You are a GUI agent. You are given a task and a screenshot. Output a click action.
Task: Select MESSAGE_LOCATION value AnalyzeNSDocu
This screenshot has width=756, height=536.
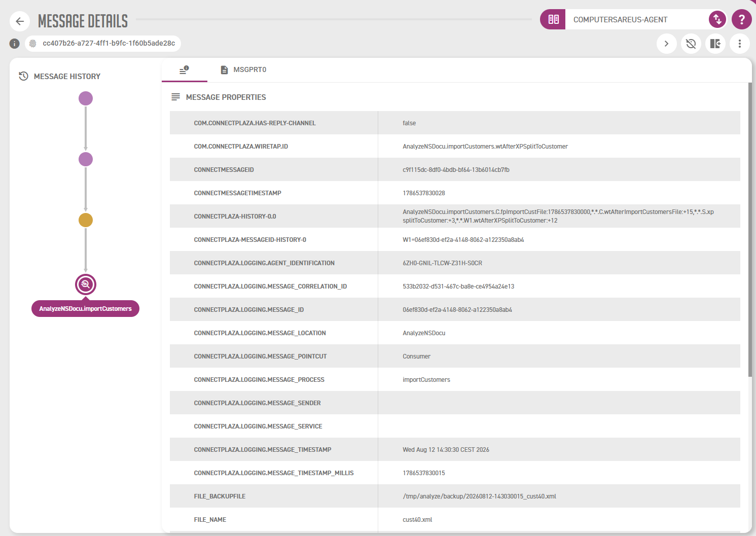point(424,333)
